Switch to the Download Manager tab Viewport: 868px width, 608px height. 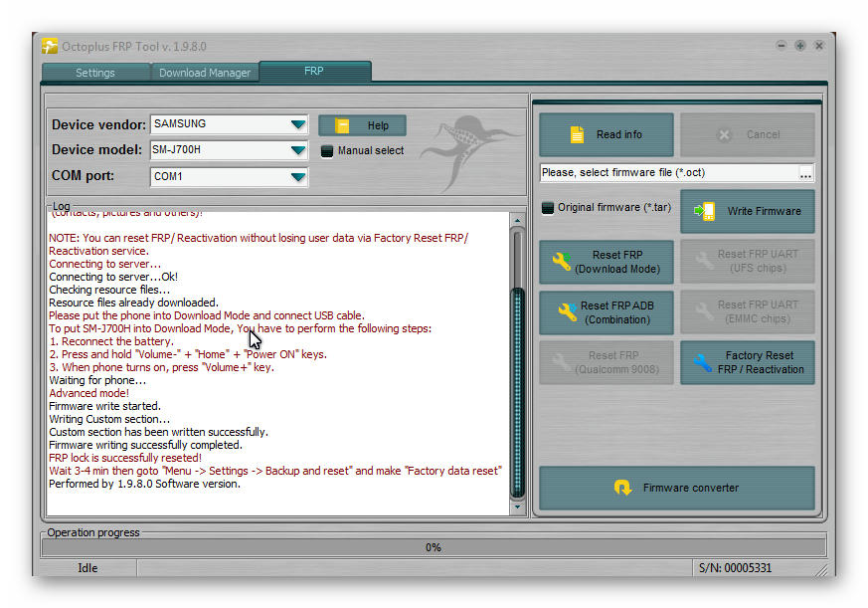click(204, 73)
